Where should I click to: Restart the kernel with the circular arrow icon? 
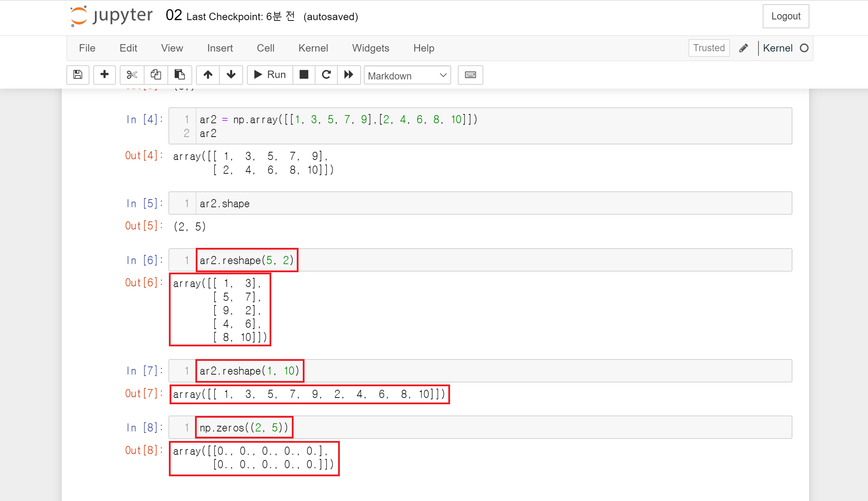[326, 74]
